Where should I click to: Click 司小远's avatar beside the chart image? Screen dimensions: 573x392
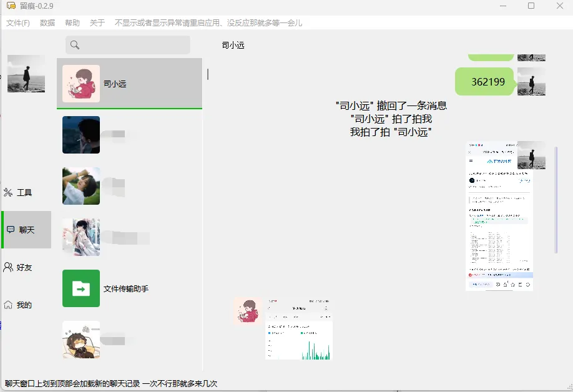tap(247, 310)
